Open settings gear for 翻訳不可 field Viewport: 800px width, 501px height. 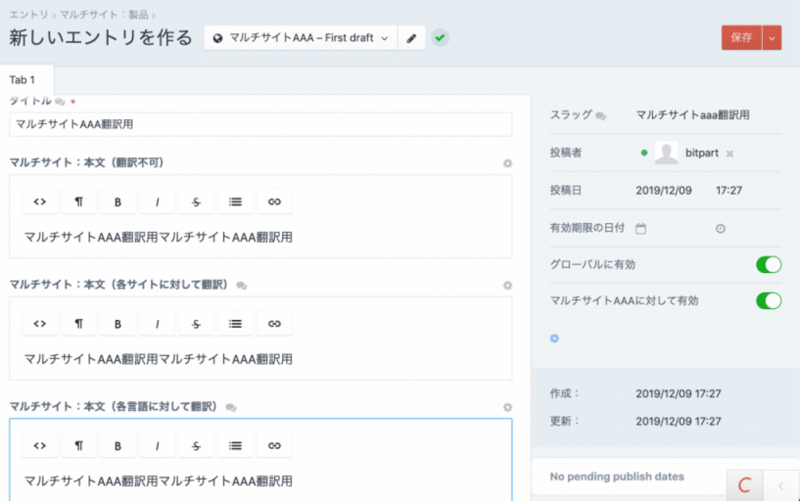tap(507, 163)
